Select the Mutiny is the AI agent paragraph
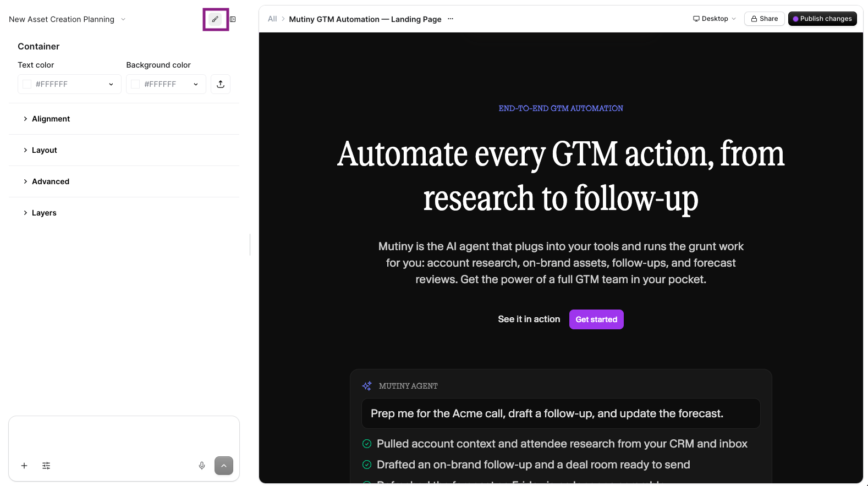Viewport: 868px width, 486px height. click(x=561, y=263)
